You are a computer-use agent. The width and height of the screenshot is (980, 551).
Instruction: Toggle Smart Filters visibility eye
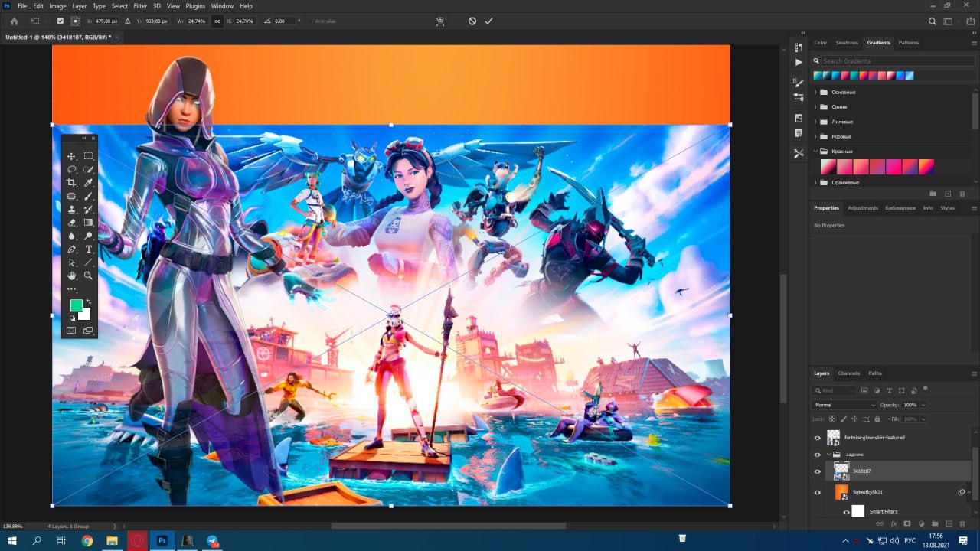coord(846,511)
